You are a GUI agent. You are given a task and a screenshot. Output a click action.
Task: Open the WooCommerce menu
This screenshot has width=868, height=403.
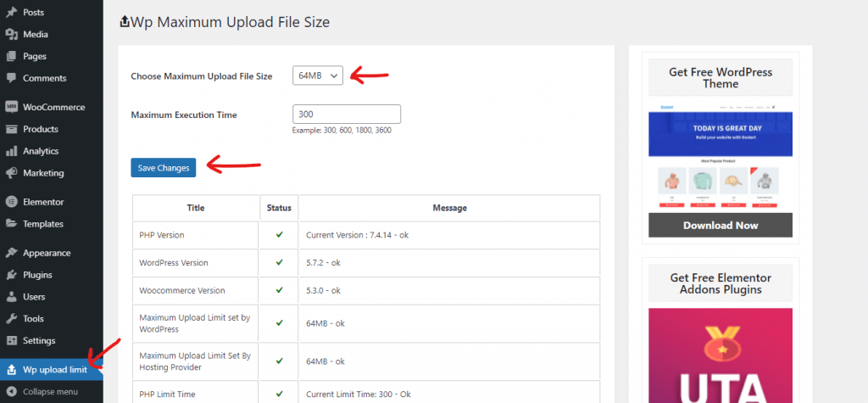point(52,108)
